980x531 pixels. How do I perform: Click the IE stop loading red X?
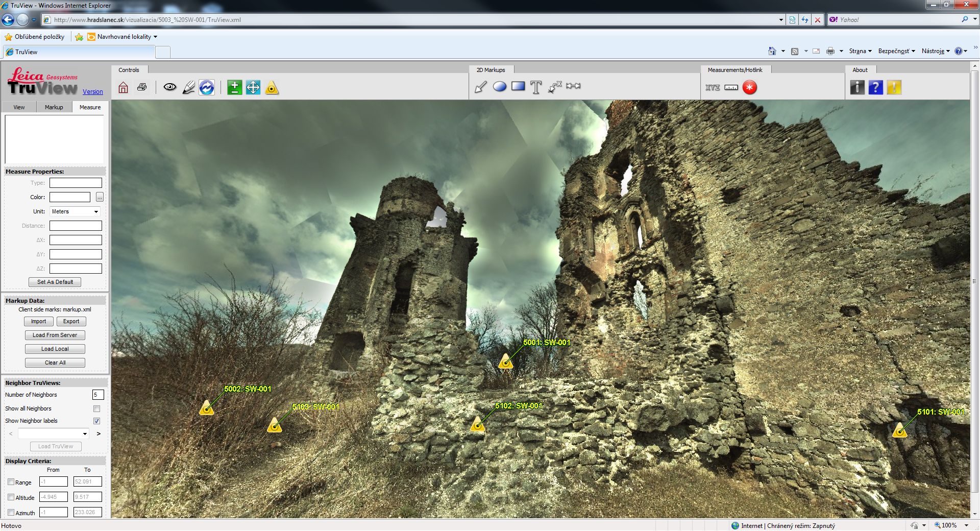(x=818, y=20)
